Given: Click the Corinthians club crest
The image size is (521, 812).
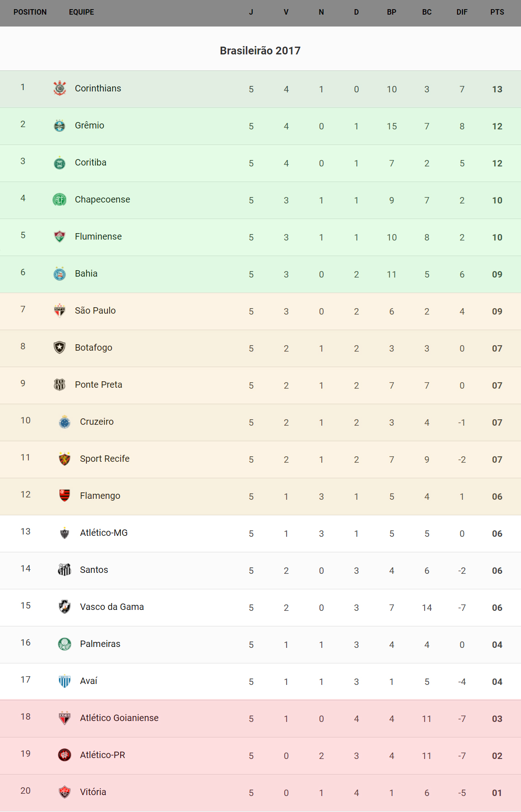Looking at the screenshot, I should (59, 88).
